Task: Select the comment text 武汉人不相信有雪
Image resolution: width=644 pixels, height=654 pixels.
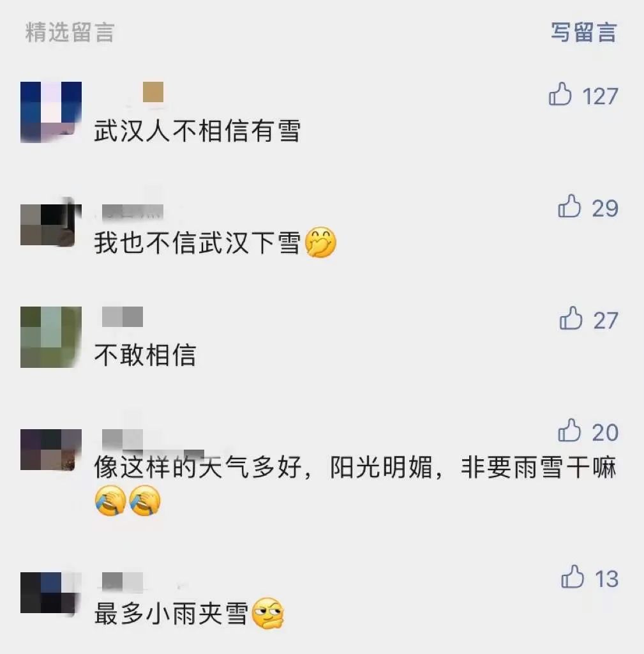Action: pyautogui.click(x=197, y=131)
